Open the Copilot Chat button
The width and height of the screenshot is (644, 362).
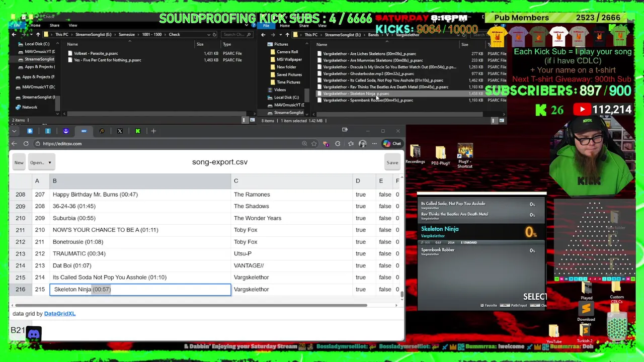coord(392,144)
